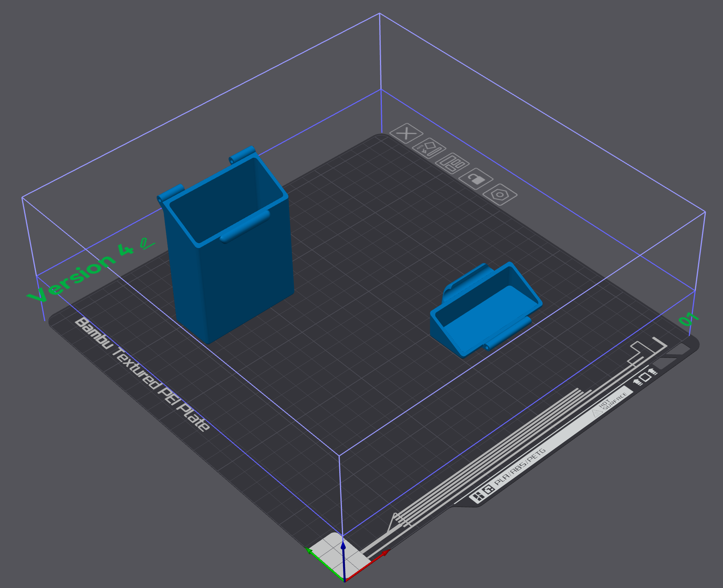723x588 pixels.
Task: Select the green 'Version 4' plate name
Action: click(80, 273)
